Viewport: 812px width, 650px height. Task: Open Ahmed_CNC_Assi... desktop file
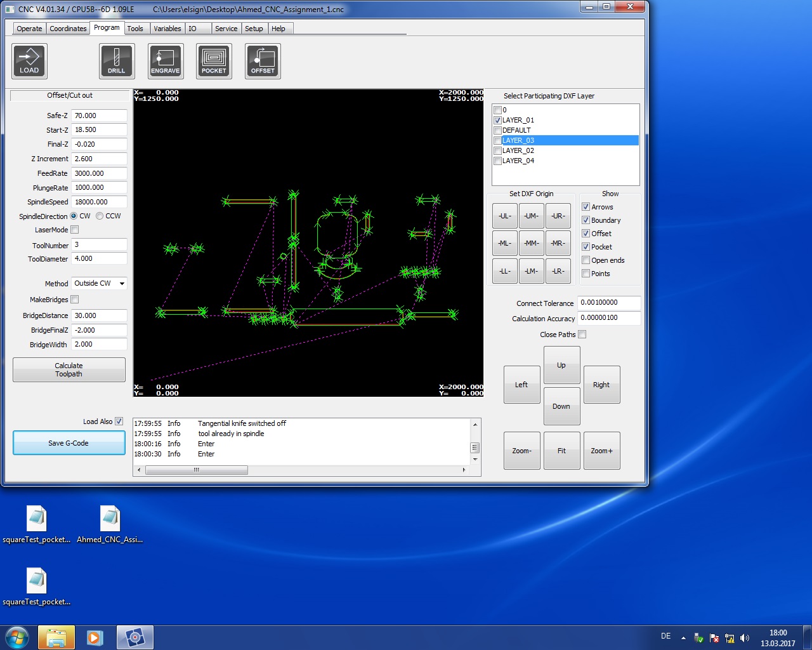coord(110,524)
